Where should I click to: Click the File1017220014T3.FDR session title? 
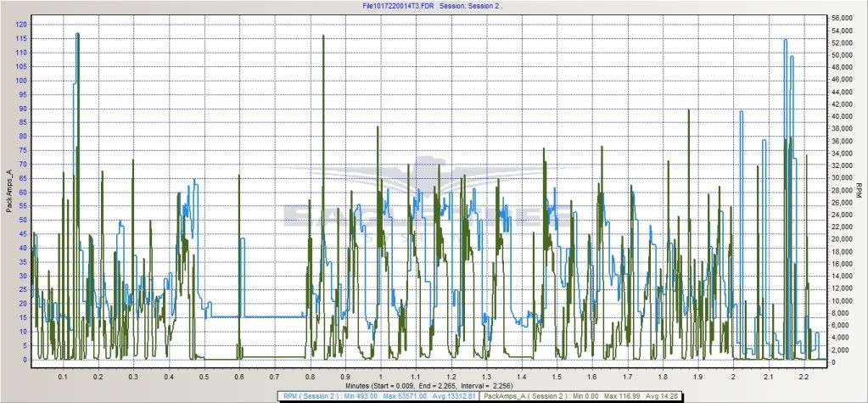tap(434, 5)
